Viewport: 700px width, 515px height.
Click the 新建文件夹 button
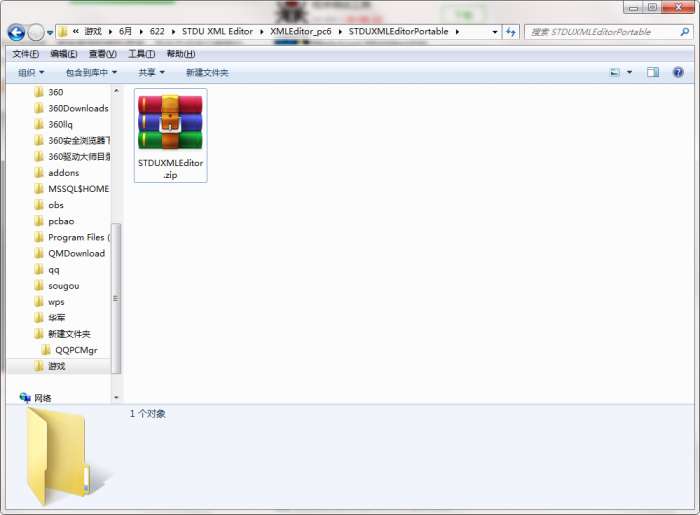207,72
